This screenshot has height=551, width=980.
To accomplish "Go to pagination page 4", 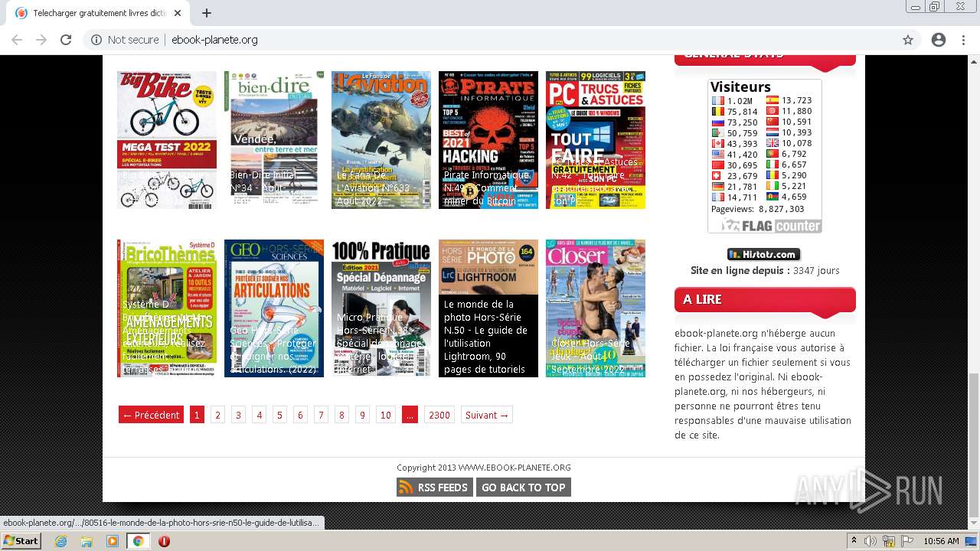I will [x=259, y=415].
